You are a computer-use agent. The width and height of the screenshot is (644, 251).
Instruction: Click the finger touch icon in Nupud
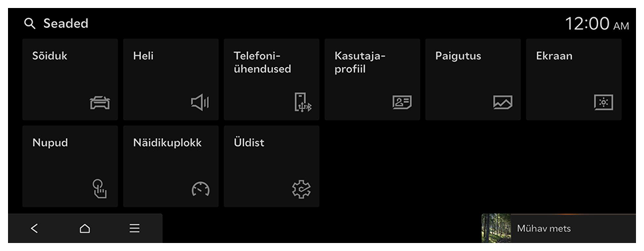[x=99, y=189]
